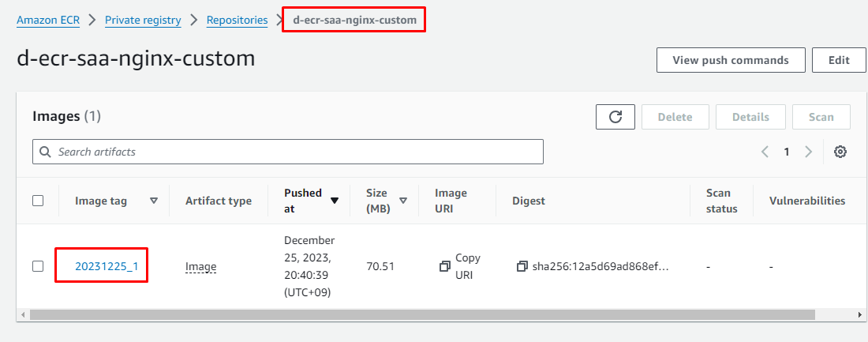
Task: Sort by Size (MB) column arrow
Action: pos(403,201)
